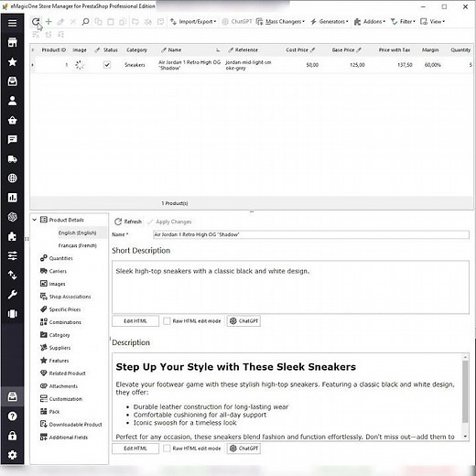
Task: Expand the product row arrow
Action: (33, 65)
